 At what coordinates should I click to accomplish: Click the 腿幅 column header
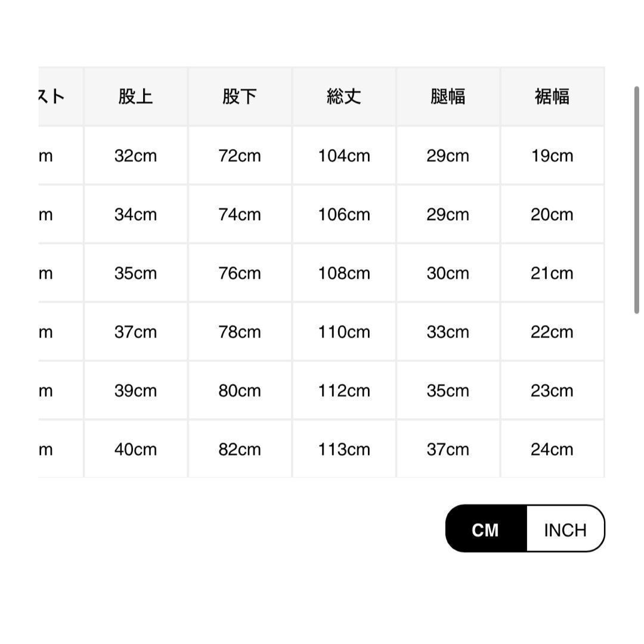pos(448,97)
